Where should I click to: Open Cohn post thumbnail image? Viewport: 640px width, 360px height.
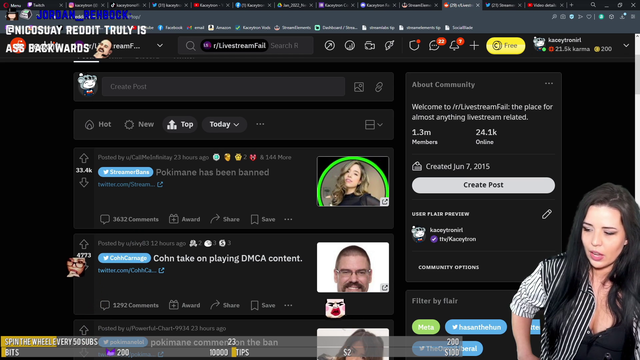point(353,267)
